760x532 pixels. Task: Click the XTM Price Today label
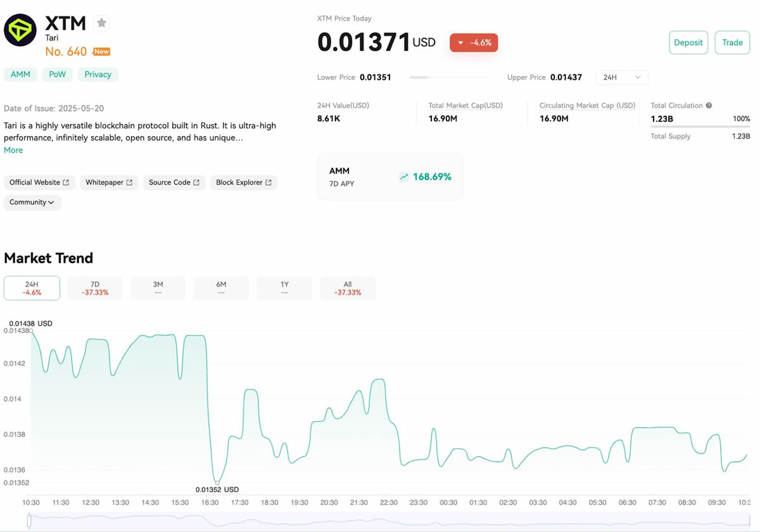[345, 18]
